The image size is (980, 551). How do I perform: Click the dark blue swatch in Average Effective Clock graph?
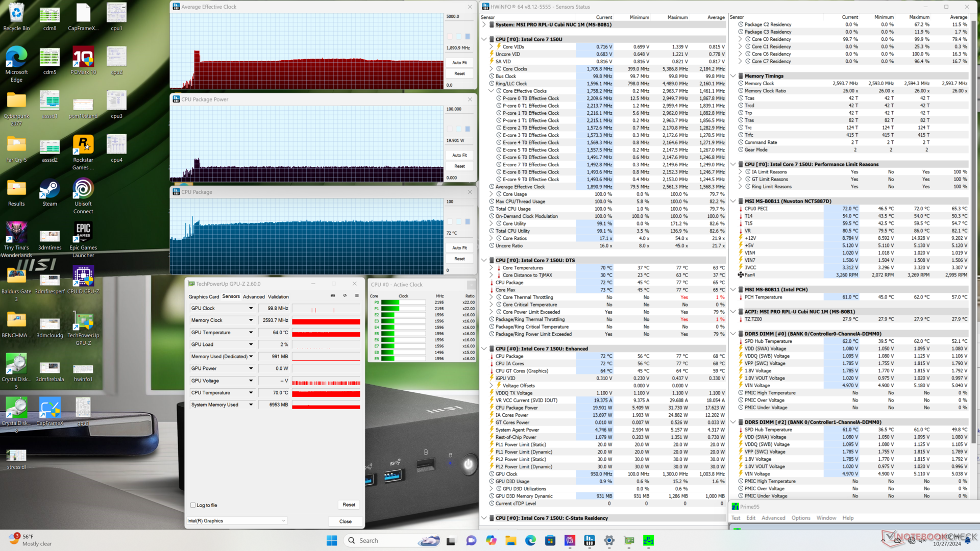(467, 36)
